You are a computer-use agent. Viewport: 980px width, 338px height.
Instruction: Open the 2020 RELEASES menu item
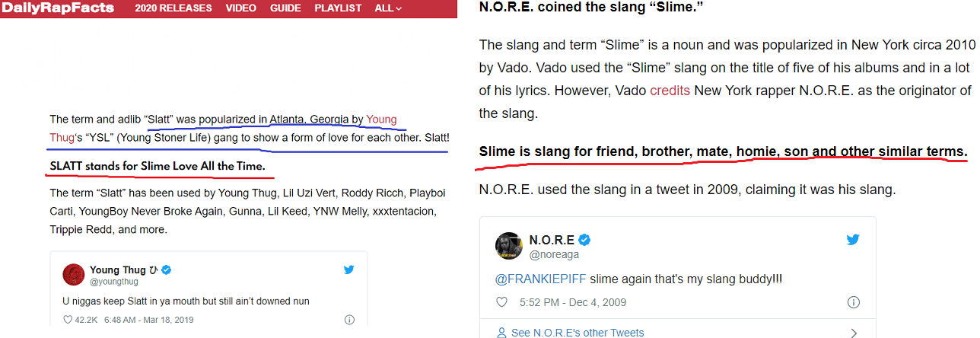(x=175, y=8)
